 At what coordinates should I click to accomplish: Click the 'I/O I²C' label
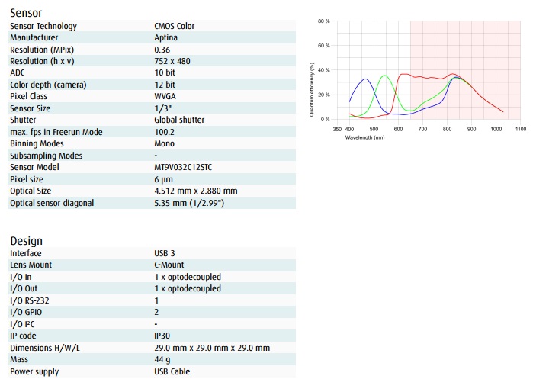[x=22, y=324]
